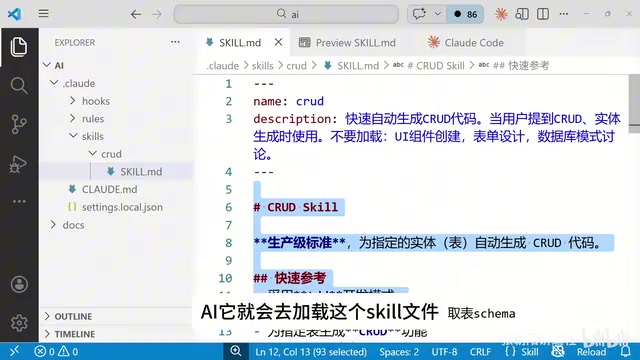
Task: Change indentation via Spaces: 2
Action: coord(399,352)
